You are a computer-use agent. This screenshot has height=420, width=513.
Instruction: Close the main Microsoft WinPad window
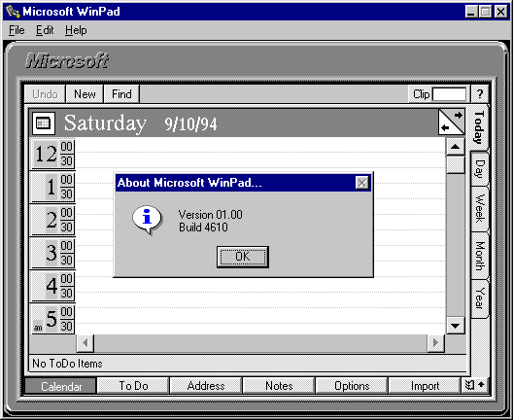tap(500, 12)
